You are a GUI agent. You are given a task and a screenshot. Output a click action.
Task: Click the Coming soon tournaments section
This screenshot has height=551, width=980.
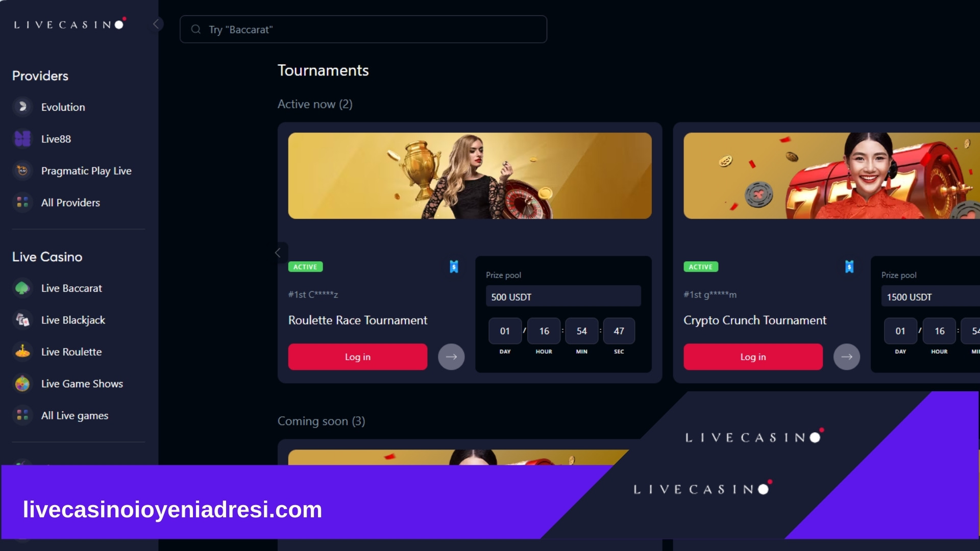tap(321, 420)
